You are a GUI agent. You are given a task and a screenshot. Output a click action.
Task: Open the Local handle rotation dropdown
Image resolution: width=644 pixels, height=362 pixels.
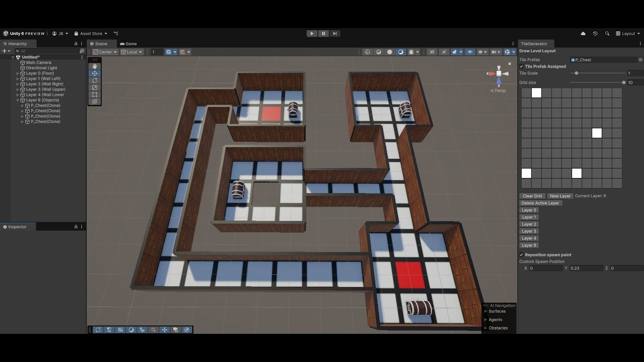[132, 52]
